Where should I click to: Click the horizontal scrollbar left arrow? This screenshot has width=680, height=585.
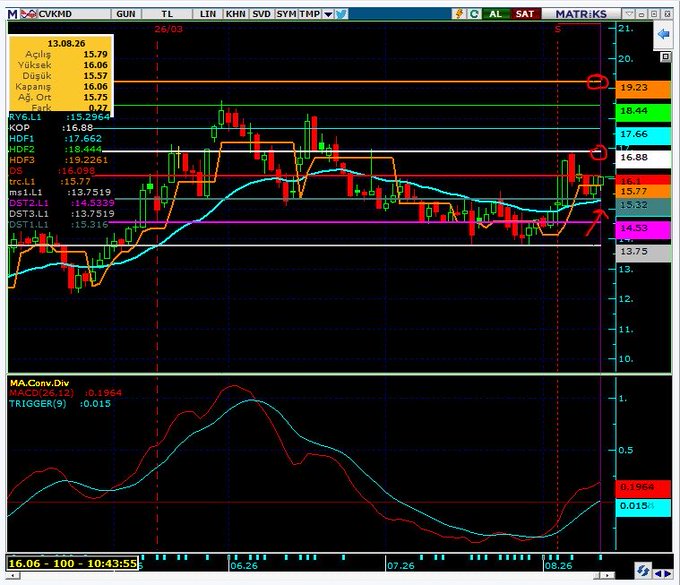tap(12, 576)
